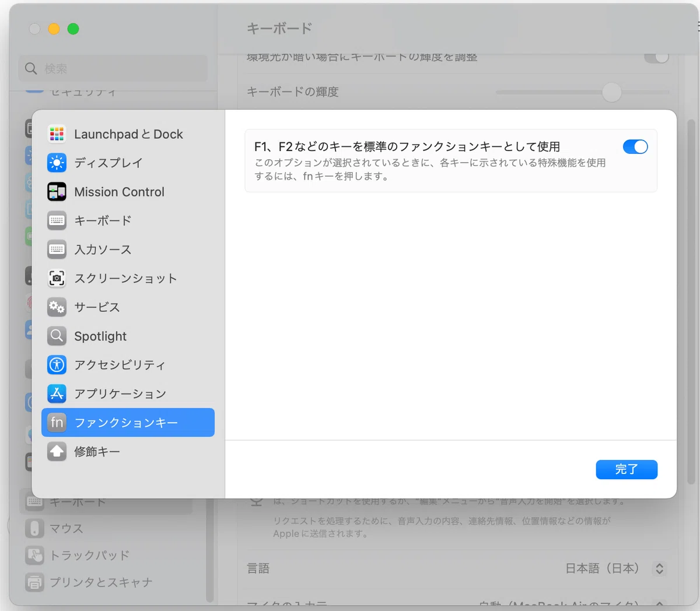700x611 pixels.
Task: Toggle keyboard brightness low-light adjustment switch
Action: 656,57
